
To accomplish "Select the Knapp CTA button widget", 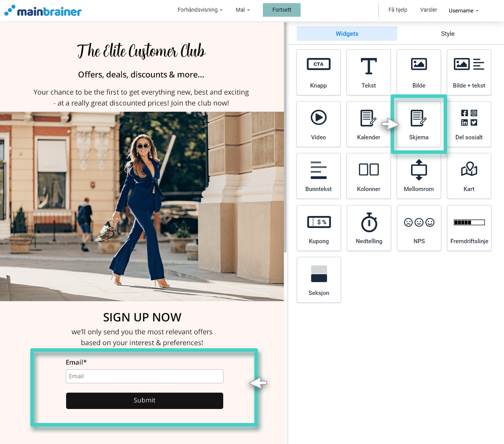I will [x=318, y=72].
